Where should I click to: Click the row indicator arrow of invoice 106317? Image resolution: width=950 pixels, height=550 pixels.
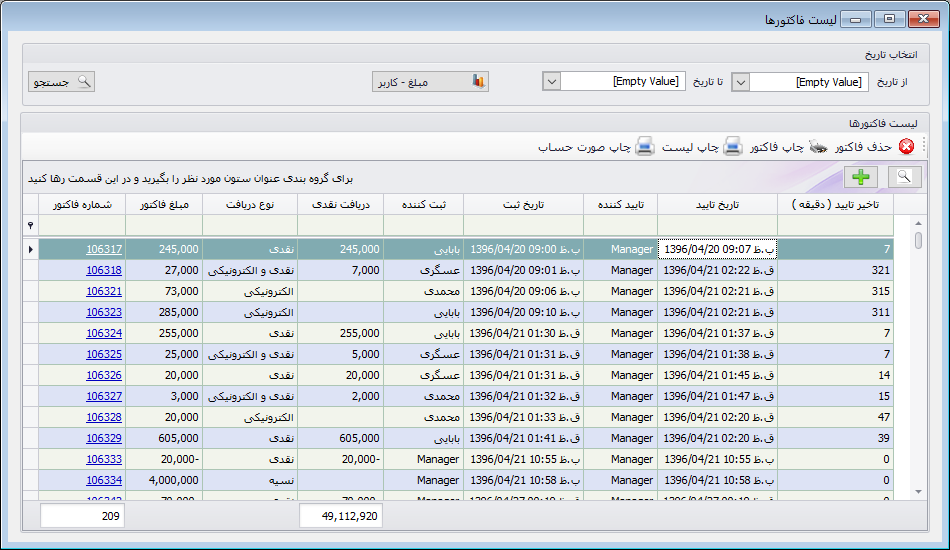point(31,250)
